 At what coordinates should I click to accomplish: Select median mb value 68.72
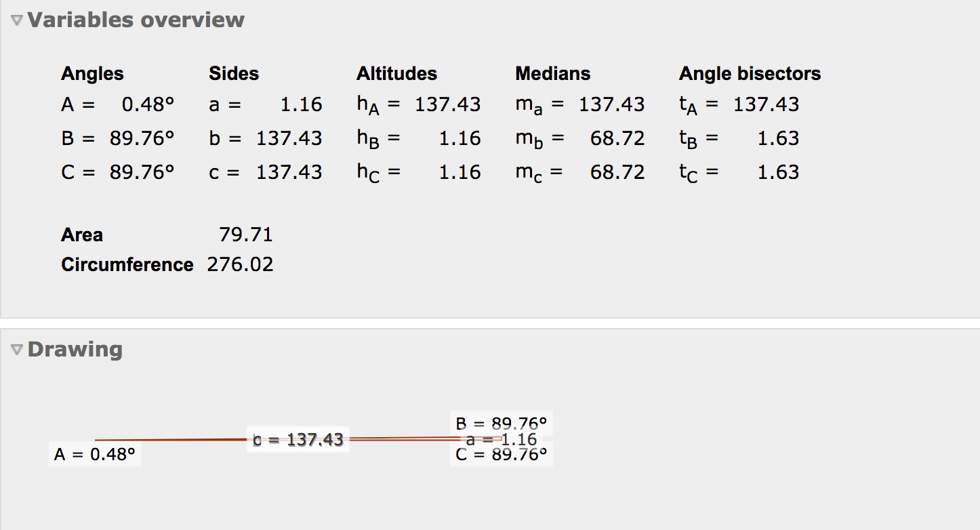(x=617, y=138)
